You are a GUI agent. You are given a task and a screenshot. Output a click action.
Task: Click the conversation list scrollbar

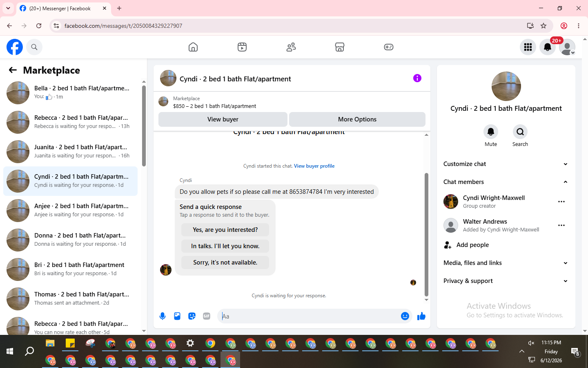coord(144,126)
